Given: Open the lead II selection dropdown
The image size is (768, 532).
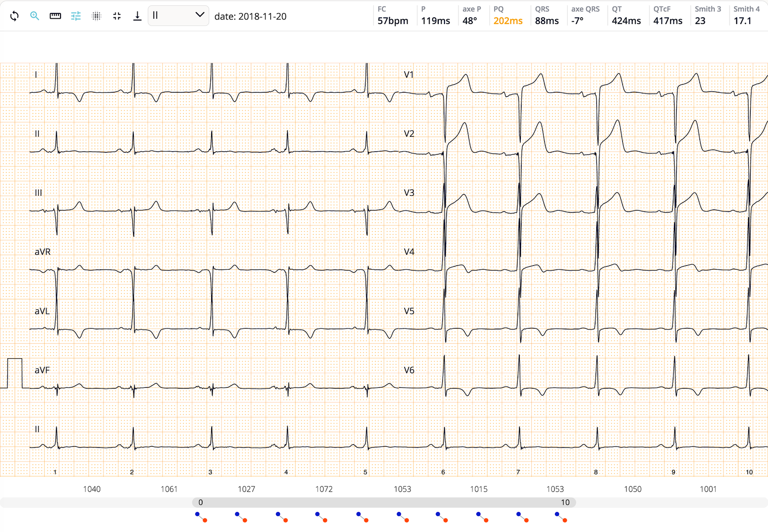Looking at the screenshot, I should 178,16.
